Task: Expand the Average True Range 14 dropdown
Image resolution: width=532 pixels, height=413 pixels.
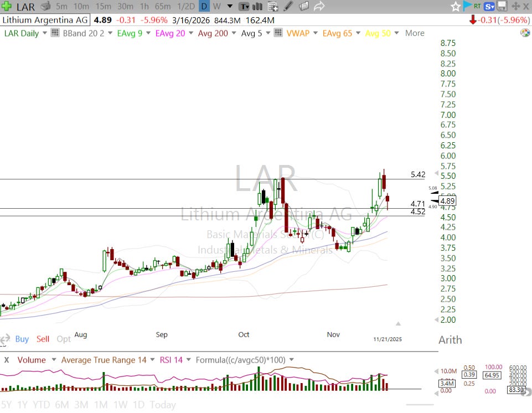Action: [x=152, y=360]
